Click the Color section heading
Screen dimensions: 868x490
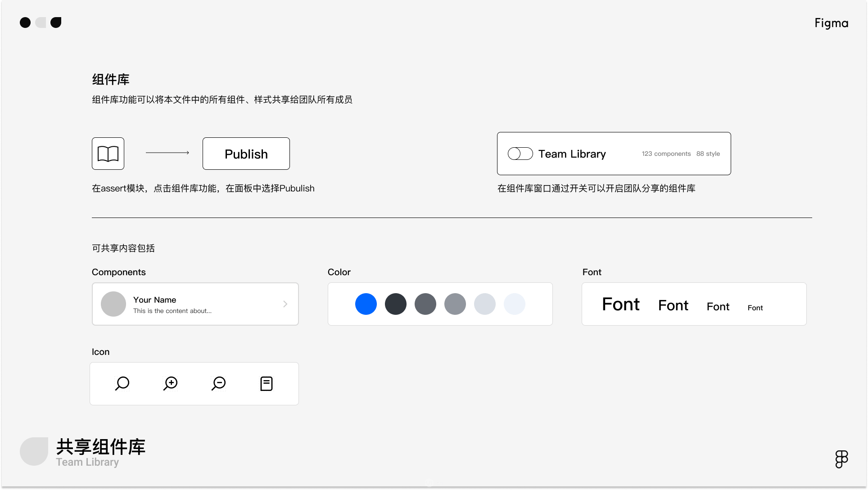pos(339,272)
